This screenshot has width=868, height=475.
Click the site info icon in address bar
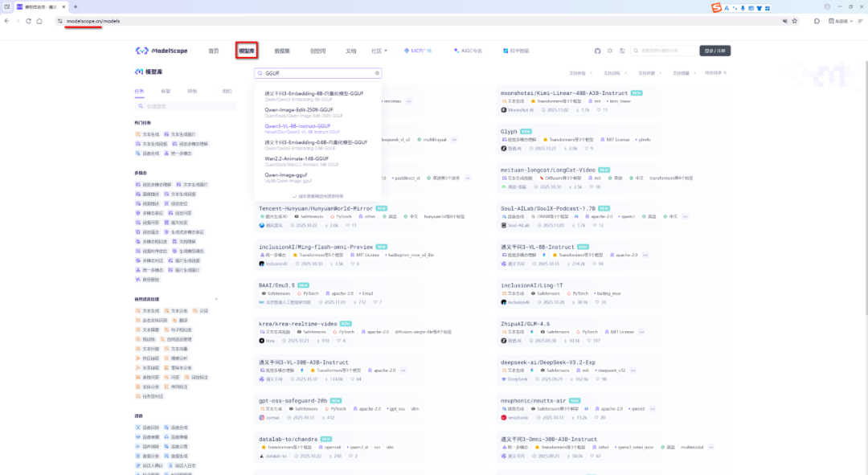59,21
